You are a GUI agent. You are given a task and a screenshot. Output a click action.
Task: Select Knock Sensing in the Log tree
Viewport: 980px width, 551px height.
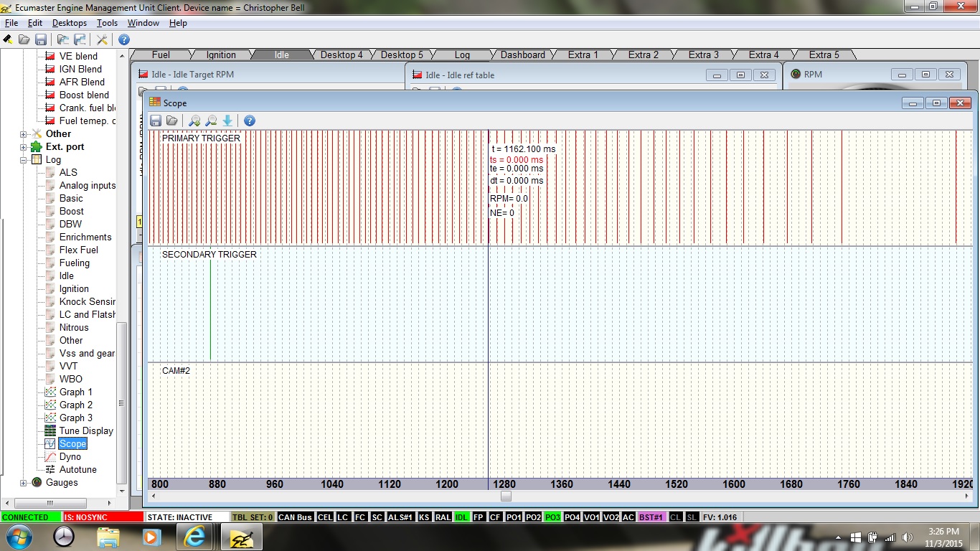point(87,302)
